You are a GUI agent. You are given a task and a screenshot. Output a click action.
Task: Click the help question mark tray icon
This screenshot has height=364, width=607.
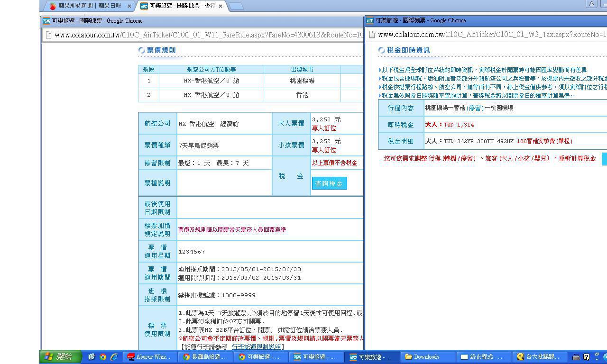coord(586,357)
